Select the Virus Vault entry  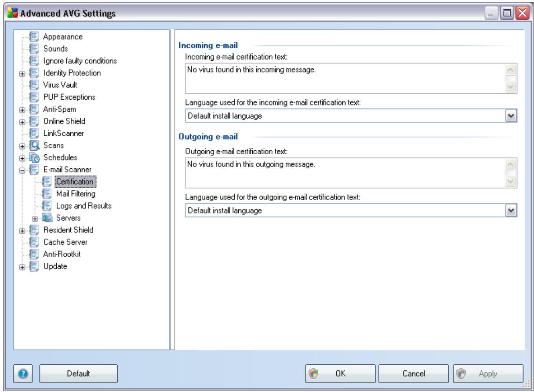pos(60,84)
